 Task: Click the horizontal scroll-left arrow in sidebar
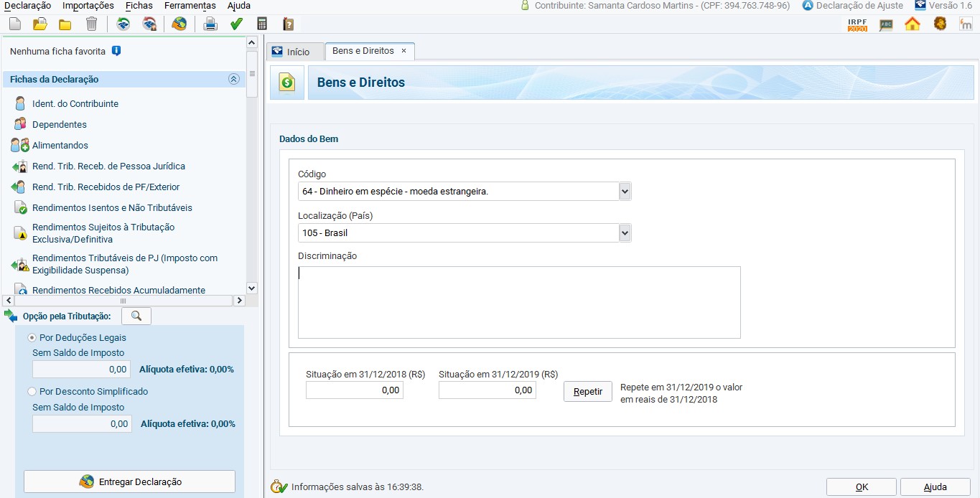pos(9,300)
